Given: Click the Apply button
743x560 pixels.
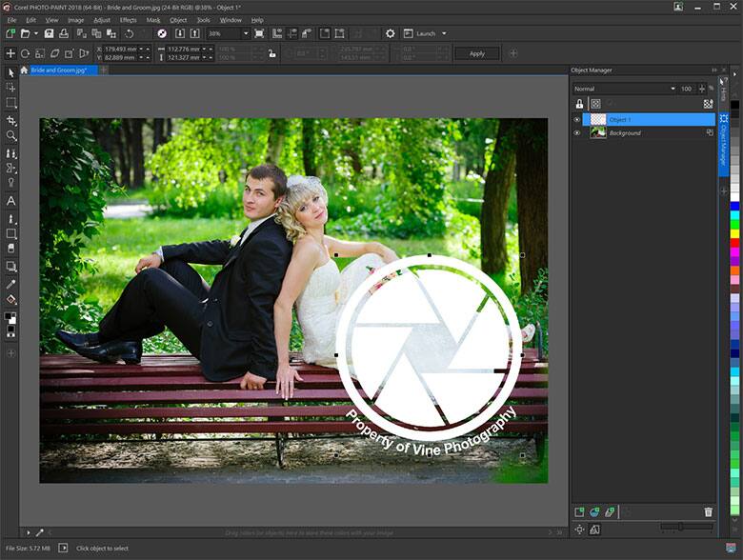Looking at the screenshot, I should [477, 53].
